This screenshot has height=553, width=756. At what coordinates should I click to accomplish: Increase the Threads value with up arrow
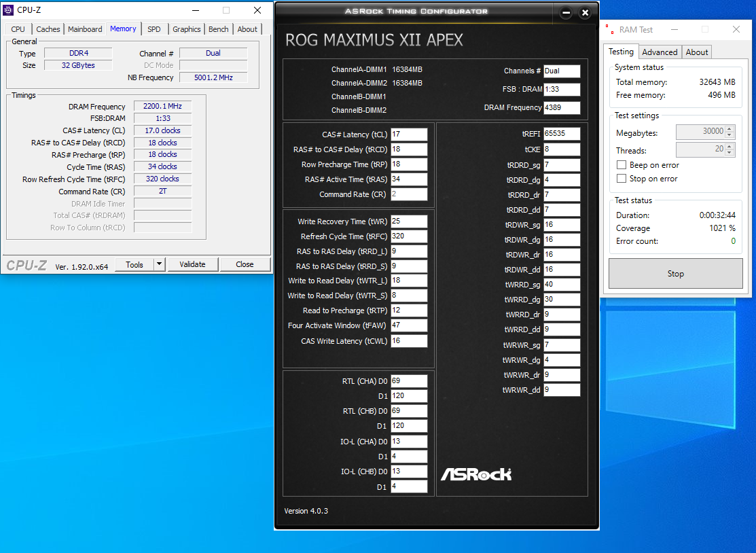[730, 147]
